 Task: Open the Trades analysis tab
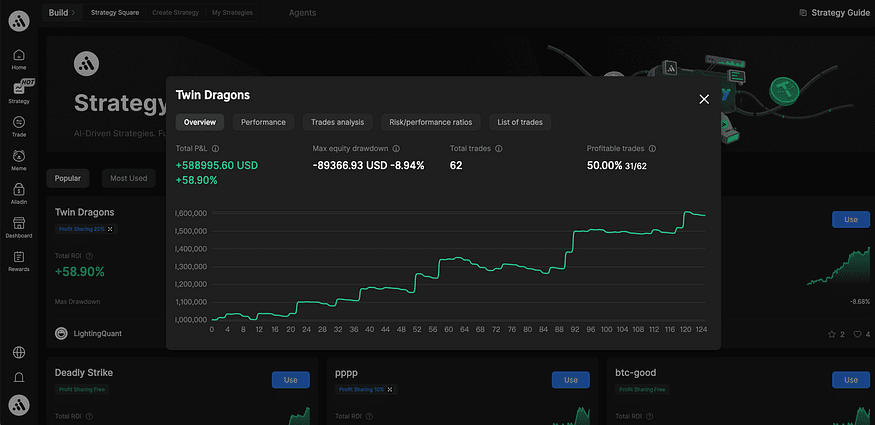click(337, 122)
